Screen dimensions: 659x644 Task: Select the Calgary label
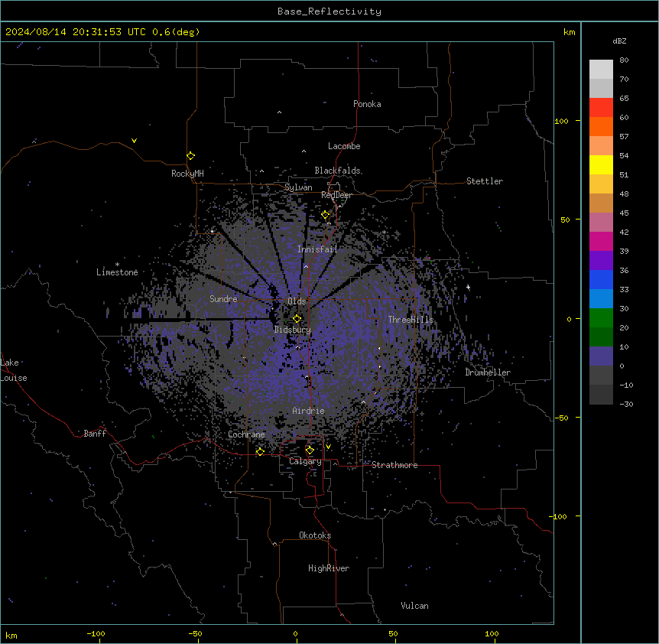pyautogui.click(x=305, y=461)
